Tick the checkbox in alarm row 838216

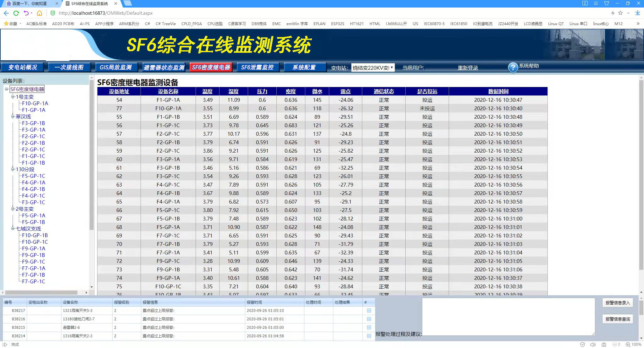369,319
